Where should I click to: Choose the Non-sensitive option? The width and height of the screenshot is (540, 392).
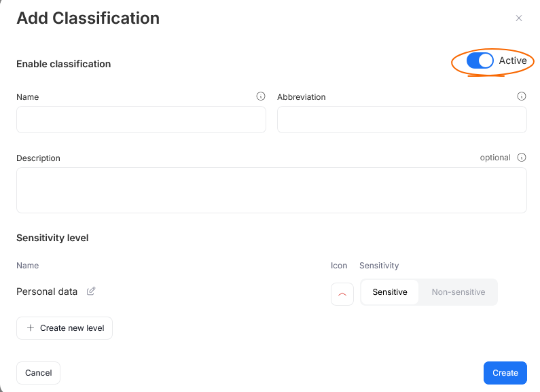(458, 292)
